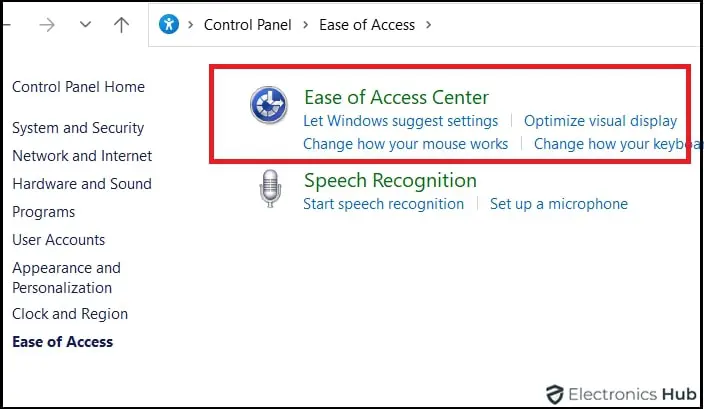Click Start speech recognition link
Image resolution: width=704 pixels, height=409 pixels.
383,204
